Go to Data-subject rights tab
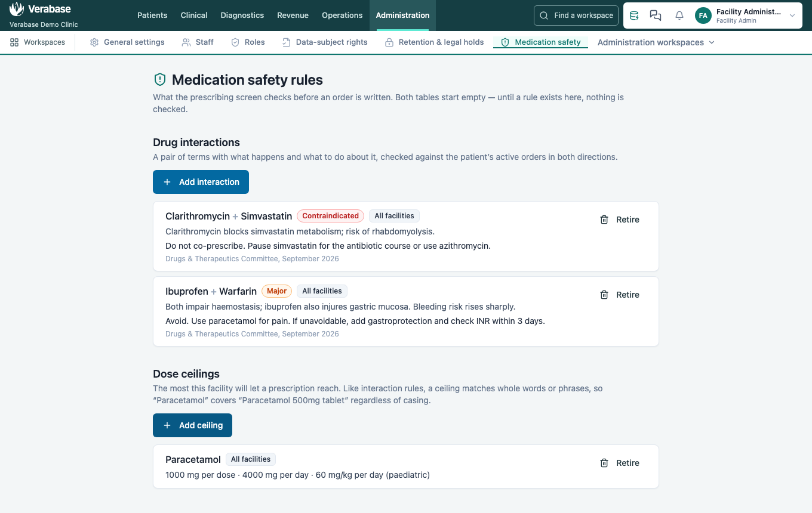Image resolution: width=812 pixels, height=513 pixels. coord(325,42)
